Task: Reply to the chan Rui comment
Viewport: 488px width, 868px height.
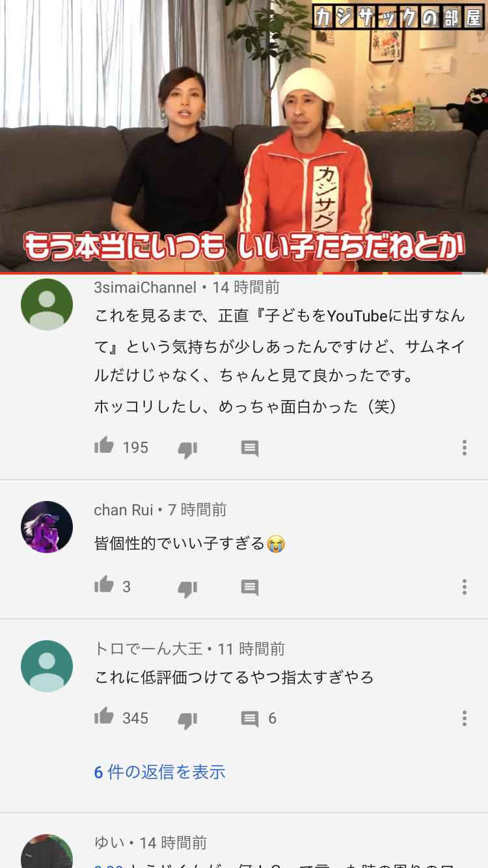Action: click(x=250, y=588)
